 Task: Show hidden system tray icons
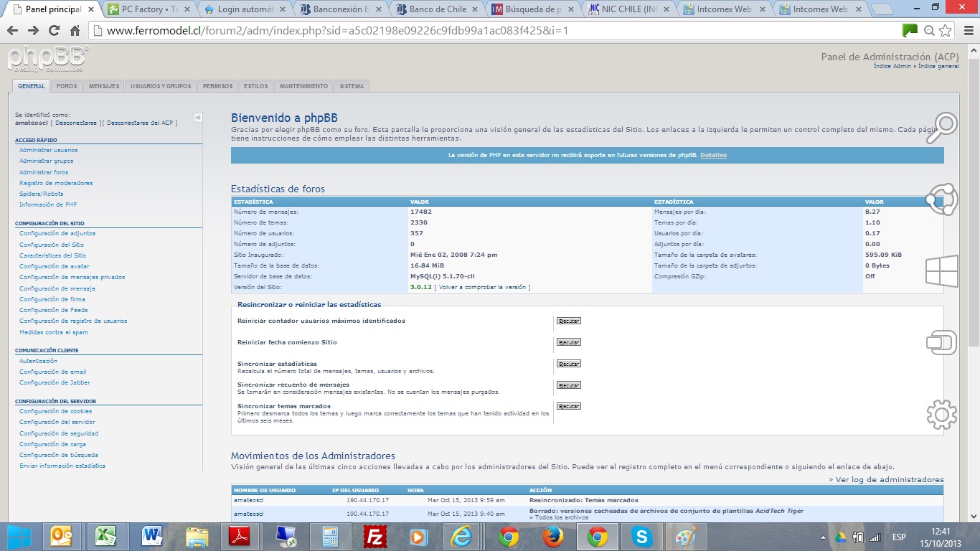pyautogui.click(x=823, y=537)
